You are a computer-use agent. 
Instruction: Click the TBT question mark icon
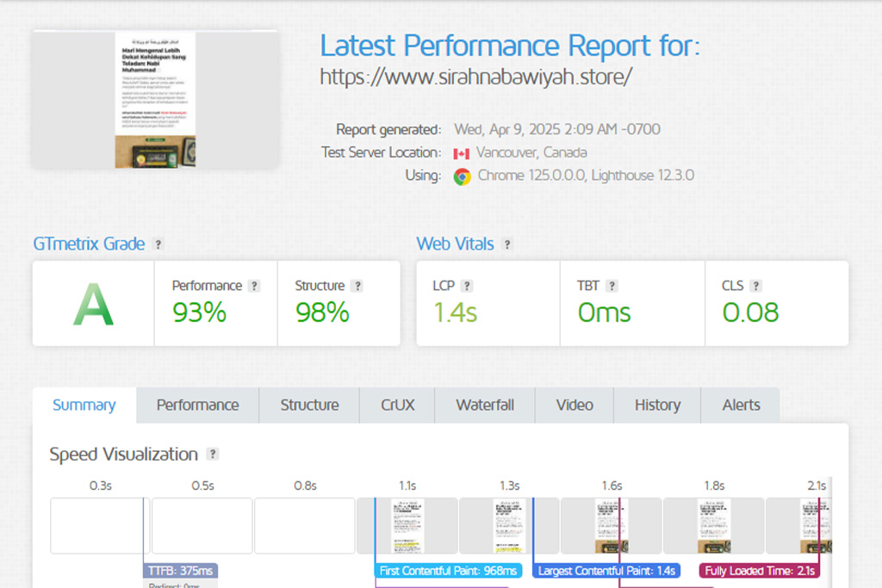click(612, 286)
